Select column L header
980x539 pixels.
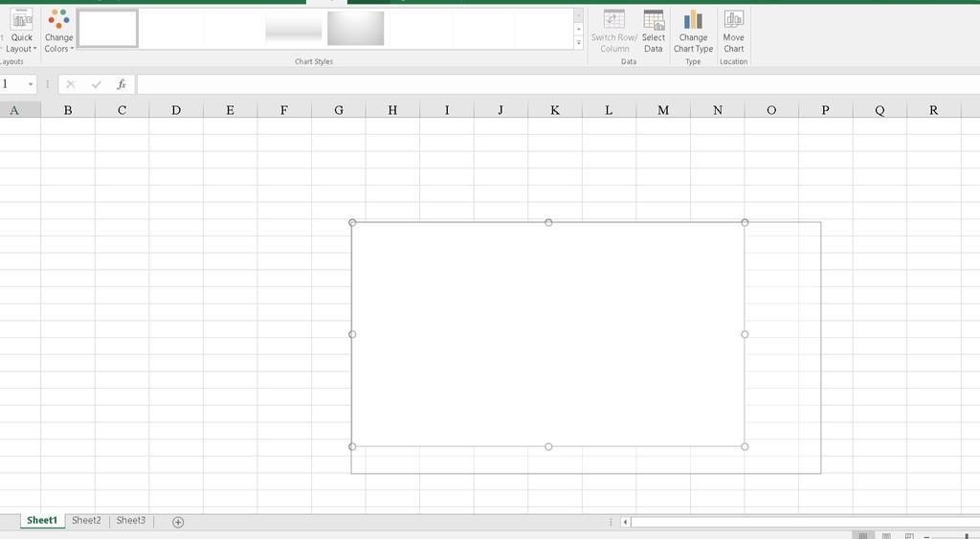coord(609,110)
